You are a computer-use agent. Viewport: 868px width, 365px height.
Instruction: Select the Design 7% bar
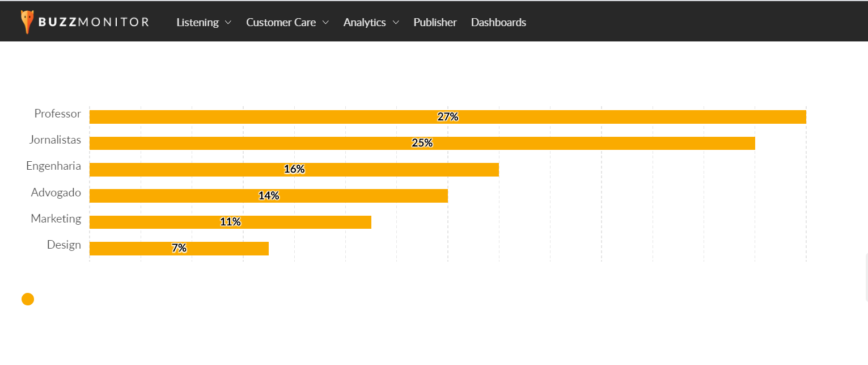click(x=179, y=248)
